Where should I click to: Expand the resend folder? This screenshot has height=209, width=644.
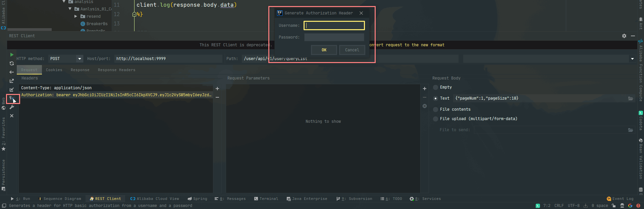coord(76,16)
